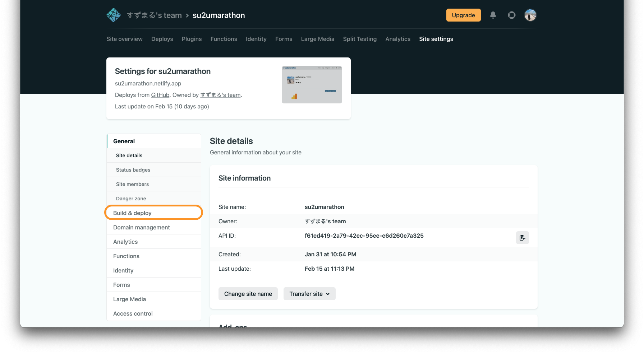Viewport: 644px width, 354px height.
Task: Open the Forms tab in top navigation
Action: coord(284,39)
